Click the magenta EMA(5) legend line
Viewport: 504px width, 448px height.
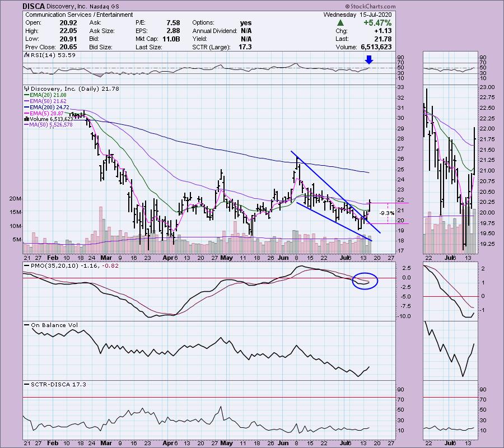coord(27,114)
